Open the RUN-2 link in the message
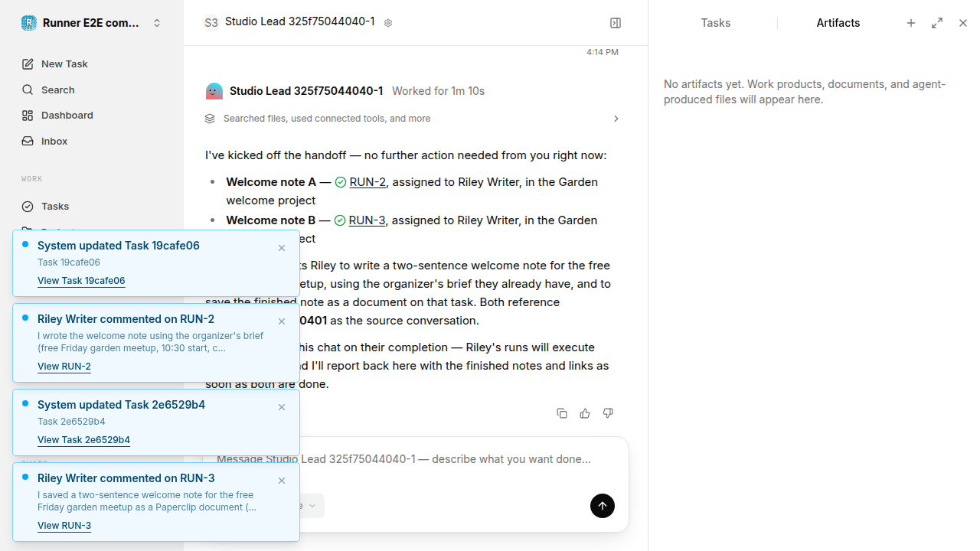This screenshot has width=980, height=551. 368,182
